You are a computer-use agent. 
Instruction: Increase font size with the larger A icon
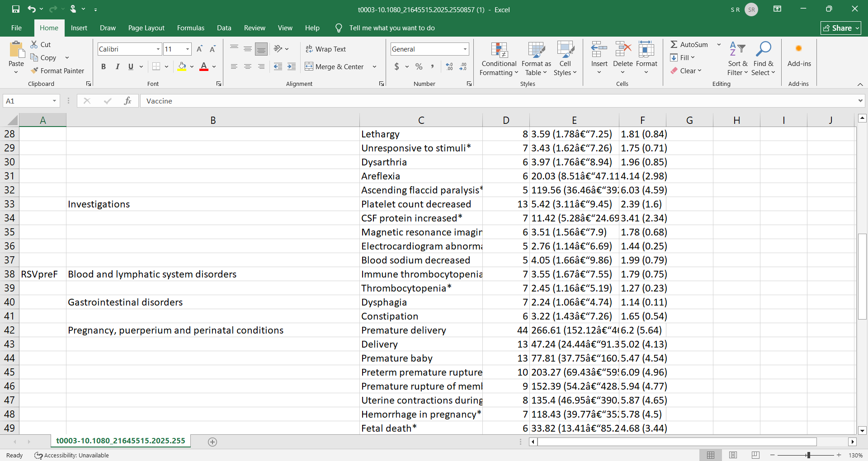coord(199,49)
